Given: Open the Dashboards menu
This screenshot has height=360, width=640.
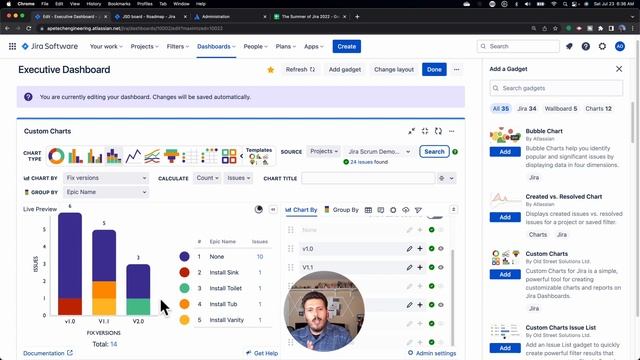Looking at the screenshot, I should coord(216,47).
